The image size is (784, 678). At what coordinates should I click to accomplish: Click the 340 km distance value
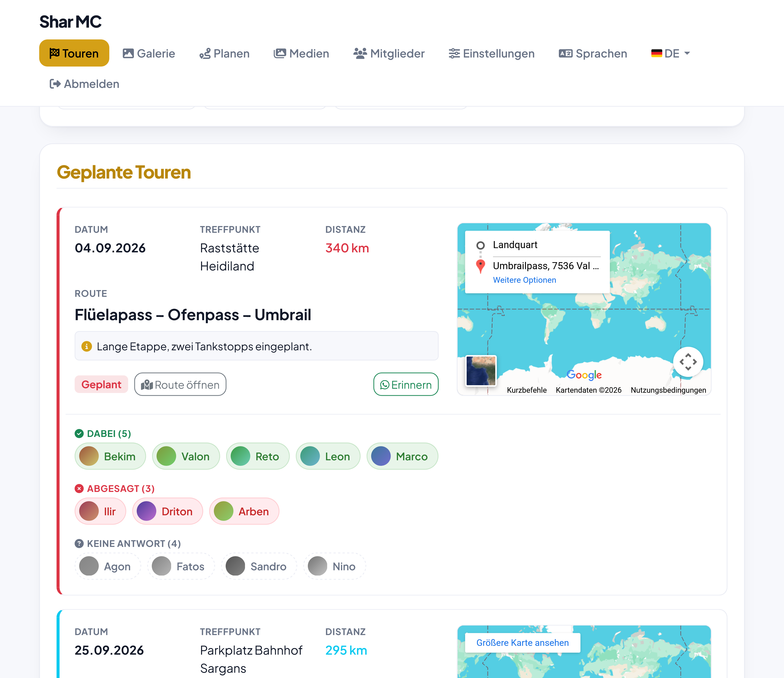(347, 248)
